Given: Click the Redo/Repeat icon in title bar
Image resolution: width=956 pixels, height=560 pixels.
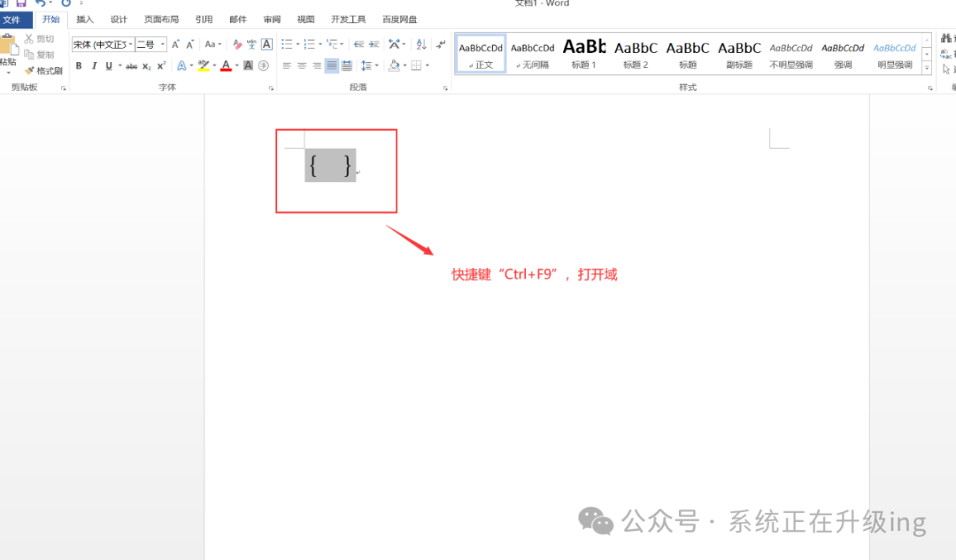Looking at the screenshot, I should point(66,3).
